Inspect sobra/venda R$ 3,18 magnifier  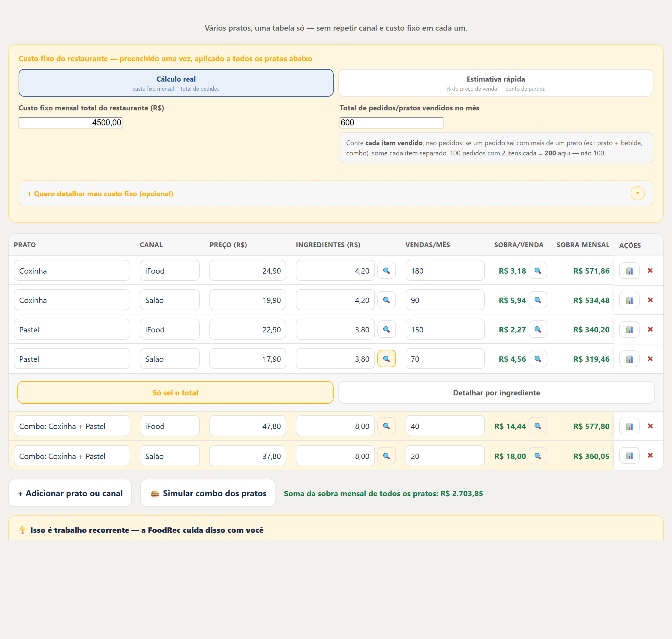click(x=538, y=271)
